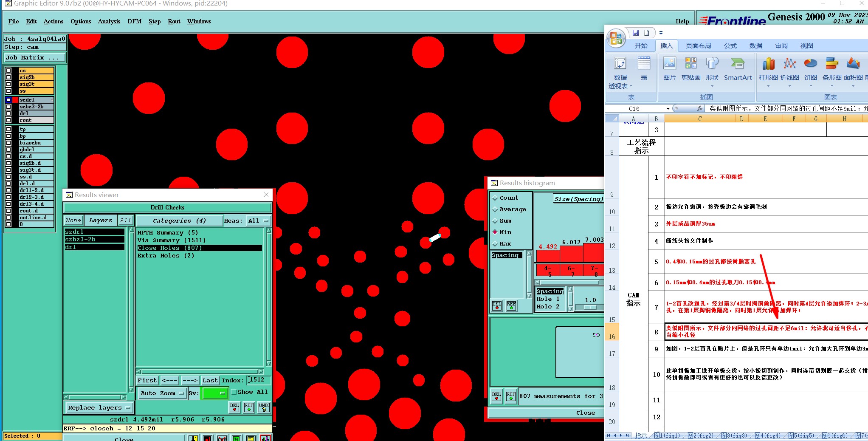868x441 pixels.
Task: Select the Close Holes (807) category row
Action: coord(200,248)
